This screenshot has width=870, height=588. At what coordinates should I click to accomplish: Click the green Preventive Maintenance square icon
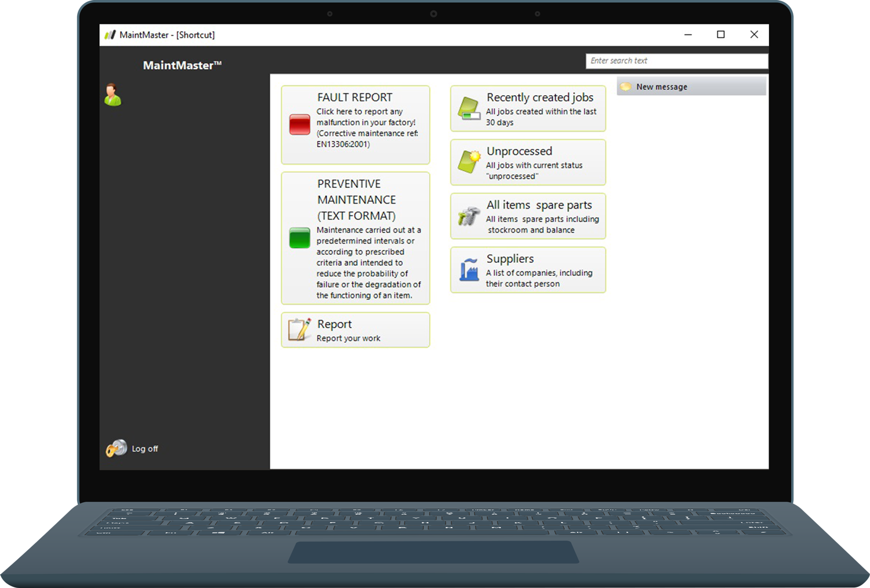pos(300,238)
